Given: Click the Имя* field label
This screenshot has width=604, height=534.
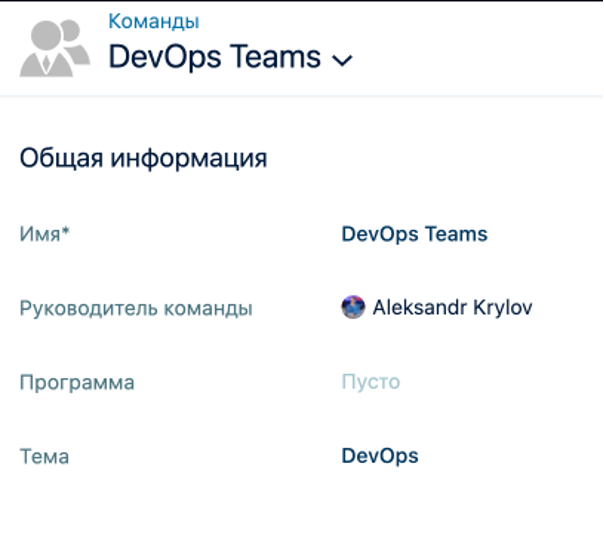Looking at the screenshot, I should (44, 235).
